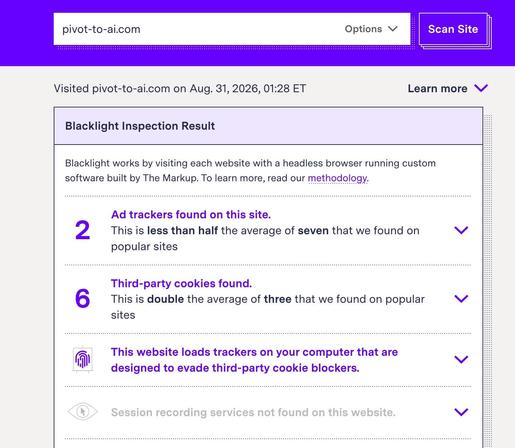Expand the Learn more section
Screen dimensions: 515x448
pos(448,88)
